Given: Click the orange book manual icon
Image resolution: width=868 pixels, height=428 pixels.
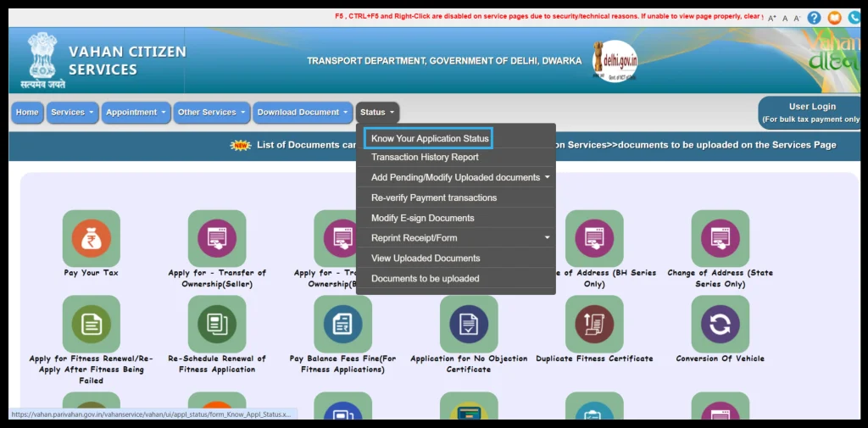Looking at the screenshot, I should (834, 18).
